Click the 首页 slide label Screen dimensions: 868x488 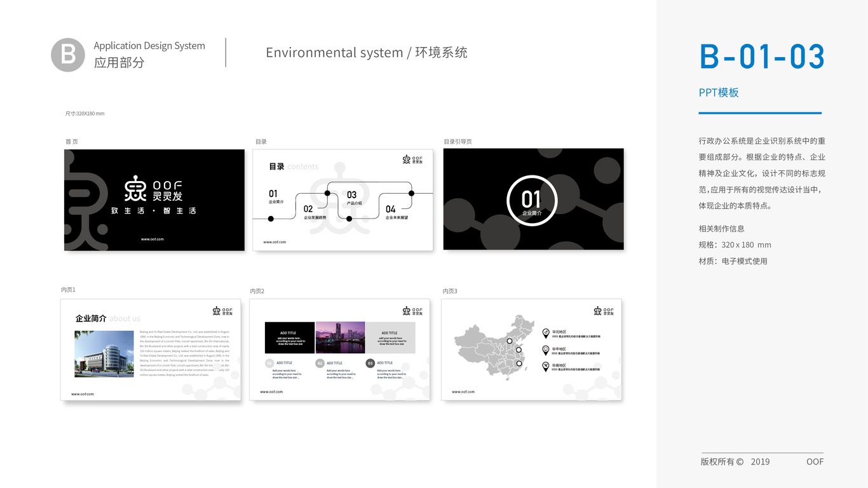click(x=71, y=142)
